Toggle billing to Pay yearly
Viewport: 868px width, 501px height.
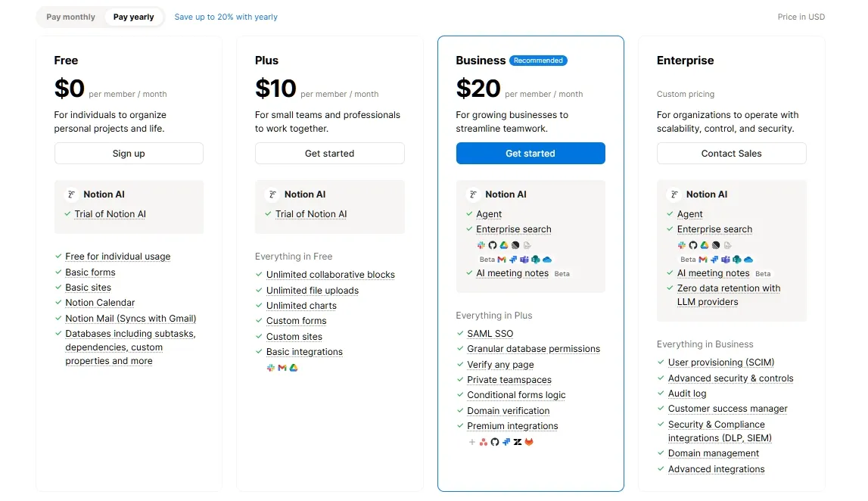pyautogui.click(x=134, y=16)
